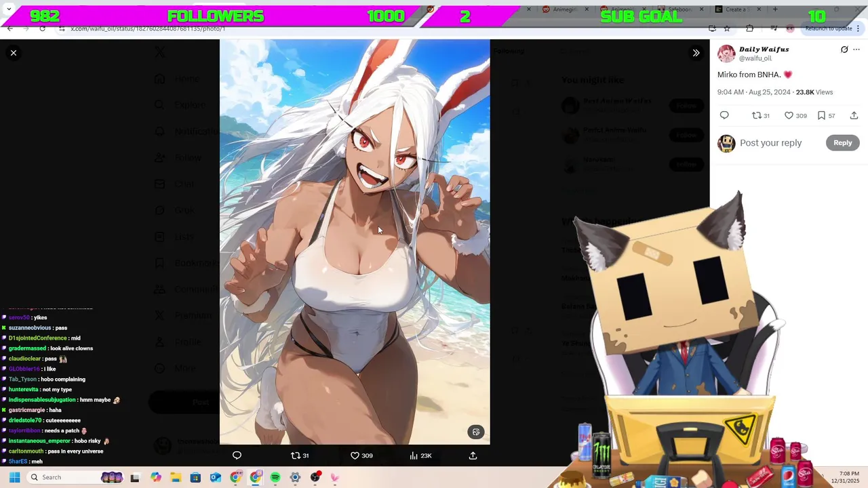Viewport: 868px width, 488px height.
Task: Bookmark the post via icon showing 57
Action: 827,115
